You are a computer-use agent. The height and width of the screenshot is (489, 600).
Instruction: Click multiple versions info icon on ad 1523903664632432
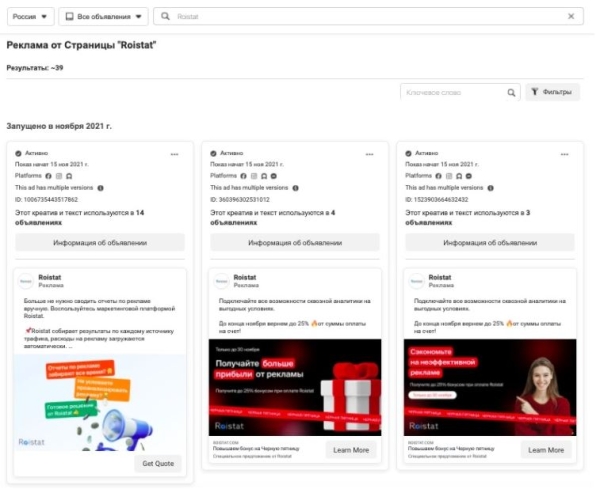tap(491, 188)
